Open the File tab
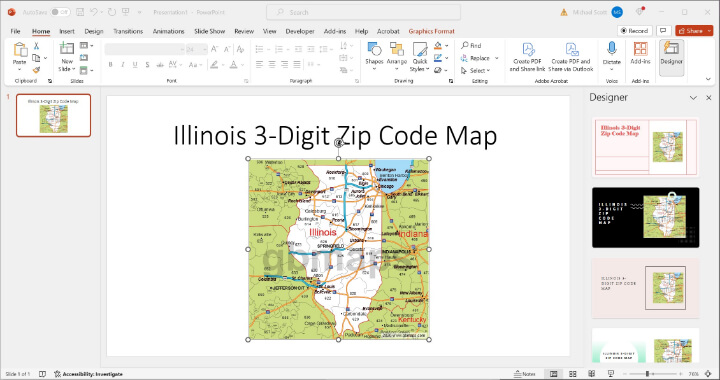 16,31
